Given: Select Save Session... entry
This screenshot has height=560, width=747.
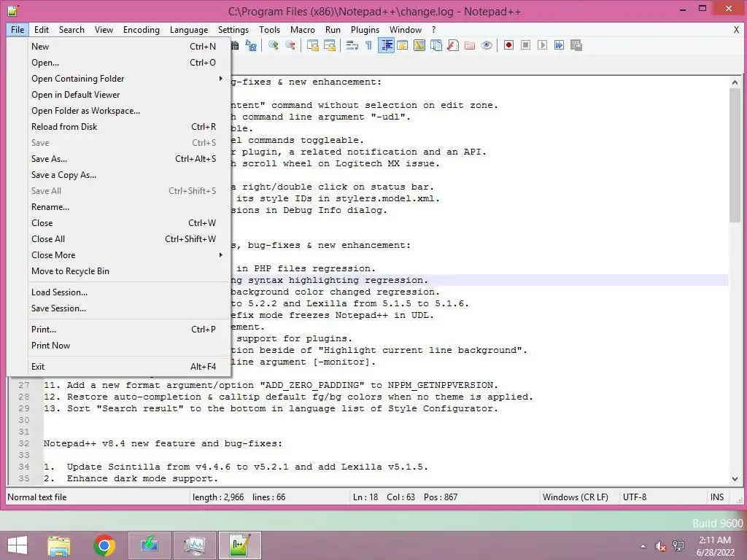Looking at the screenshot, I should tap(123, 308).
